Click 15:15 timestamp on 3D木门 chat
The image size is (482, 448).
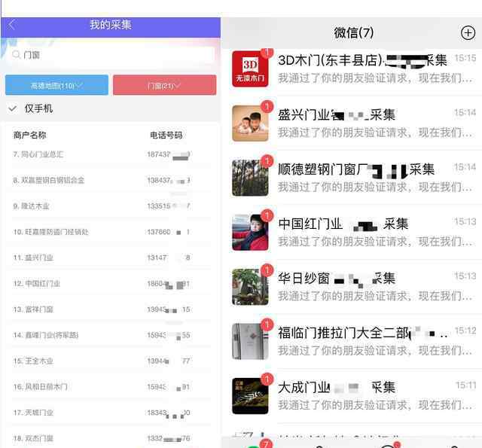(x=465, y=58)
